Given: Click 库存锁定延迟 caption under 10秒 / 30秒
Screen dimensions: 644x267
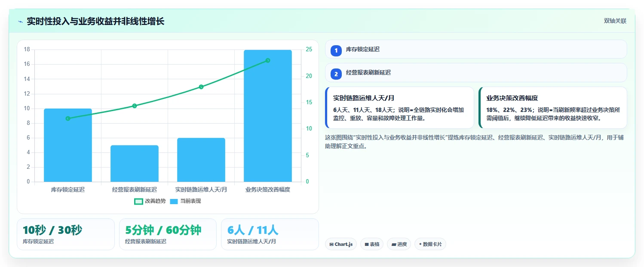Looking at the screenshot, I should click(x=38, y=242).
